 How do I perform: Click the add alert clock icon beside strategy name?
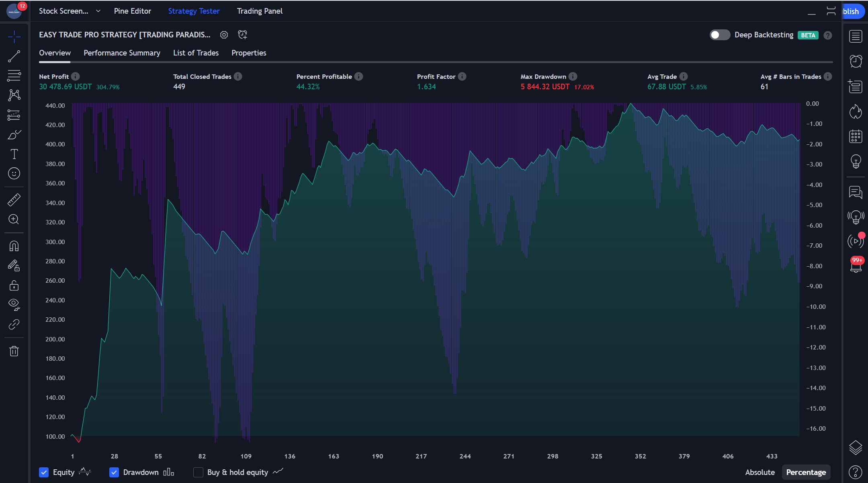tap(242, 35)
